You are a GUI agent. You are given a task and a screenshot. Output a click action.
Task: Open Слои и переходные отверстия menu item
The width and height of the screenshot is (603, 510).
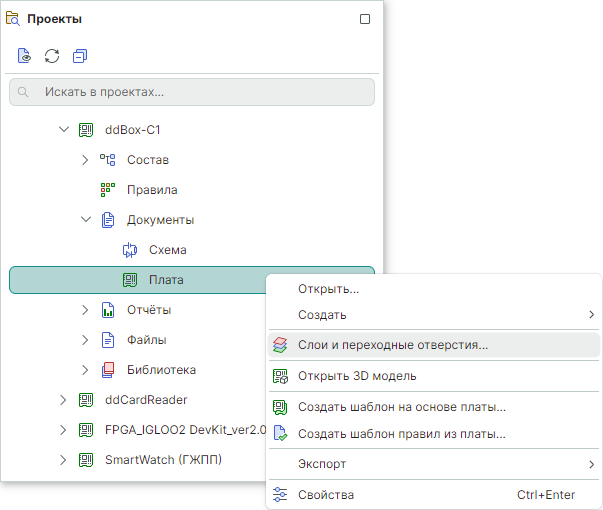pos(393,345)
